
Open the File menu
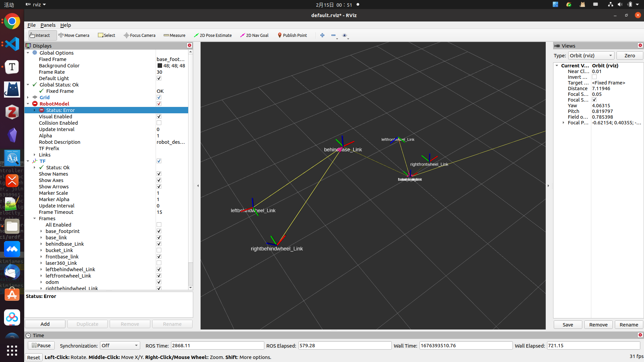[x=31, y=25]
